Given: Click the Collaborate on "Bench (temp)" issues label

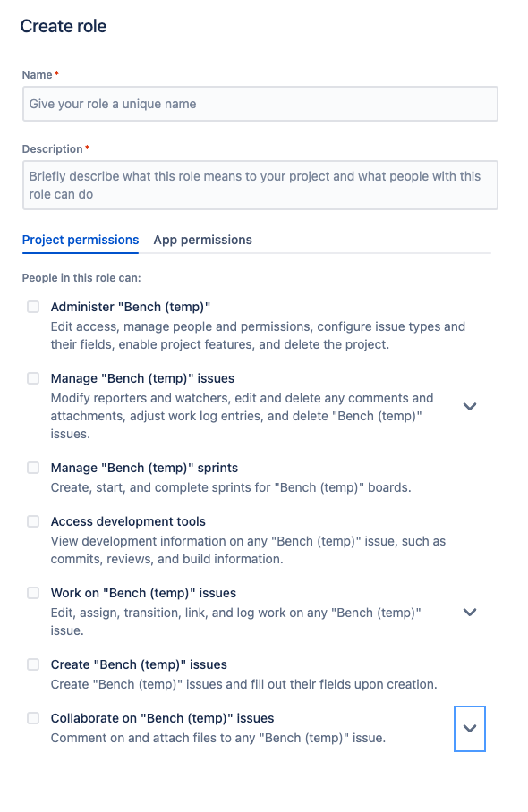Looking at the screenshot, I should pyautogui.click(x=162, y=718).
